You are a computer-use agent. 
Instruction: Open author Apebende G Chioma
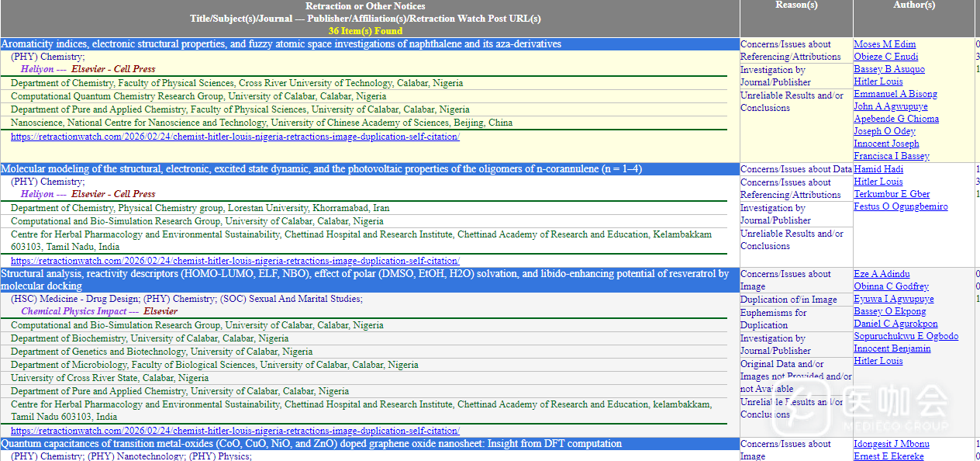point(895,119)
